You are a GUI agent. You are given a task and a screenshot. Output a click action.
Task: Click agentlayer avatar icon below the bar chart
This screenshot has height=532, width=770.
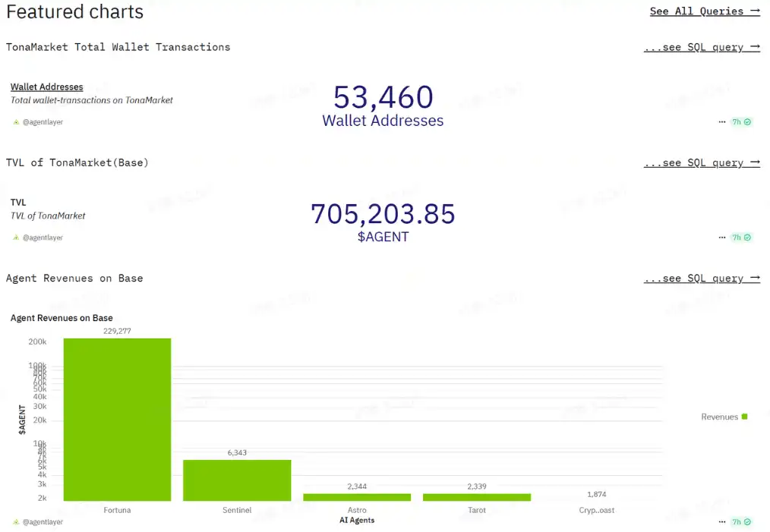pos(16,522)
